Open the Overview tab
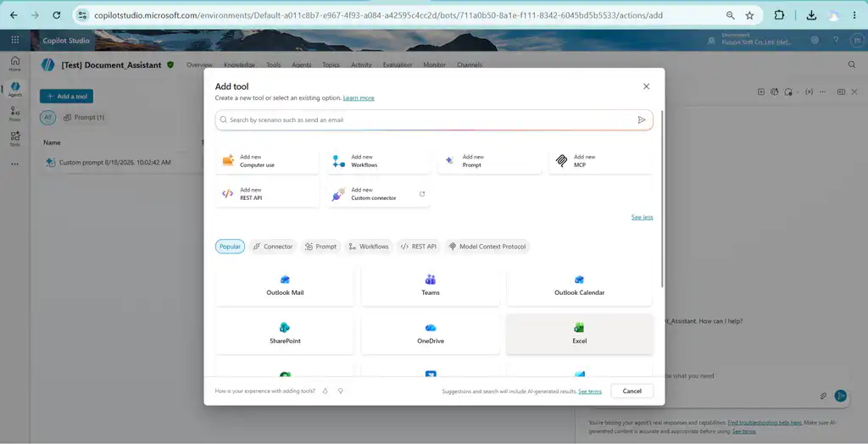The image size is (868, 444). tap(199, 64)
